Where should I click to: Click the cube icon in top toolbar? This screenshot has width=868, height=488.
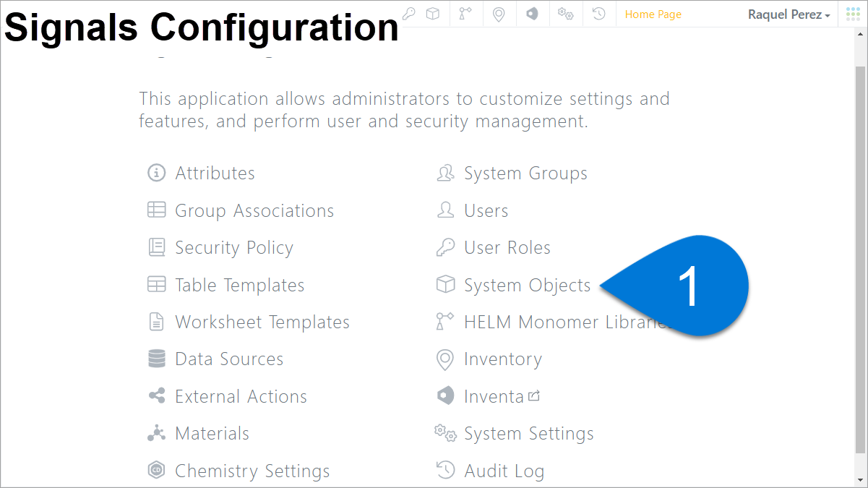pos(433,14)
